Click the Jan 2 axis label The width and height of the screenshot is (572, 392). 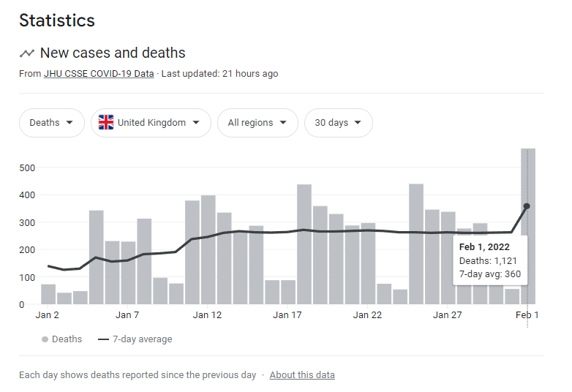pyautogui.click(x=48, y=315)
